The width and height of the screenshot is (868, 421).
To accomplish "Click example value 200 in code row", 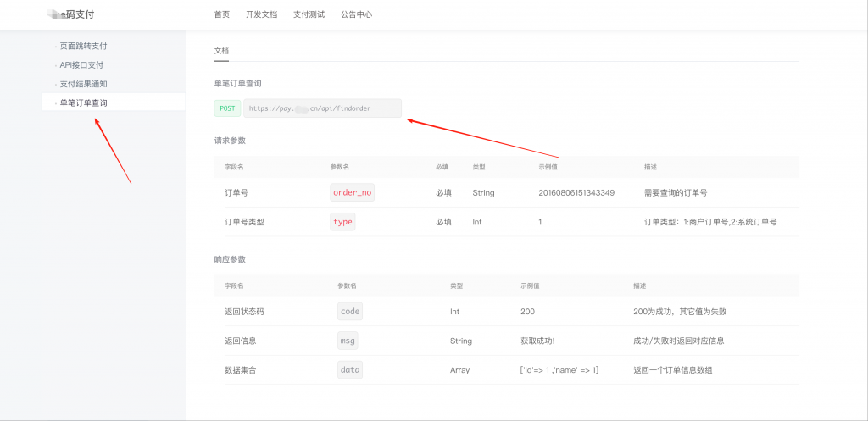I will (x=527, y=312).
